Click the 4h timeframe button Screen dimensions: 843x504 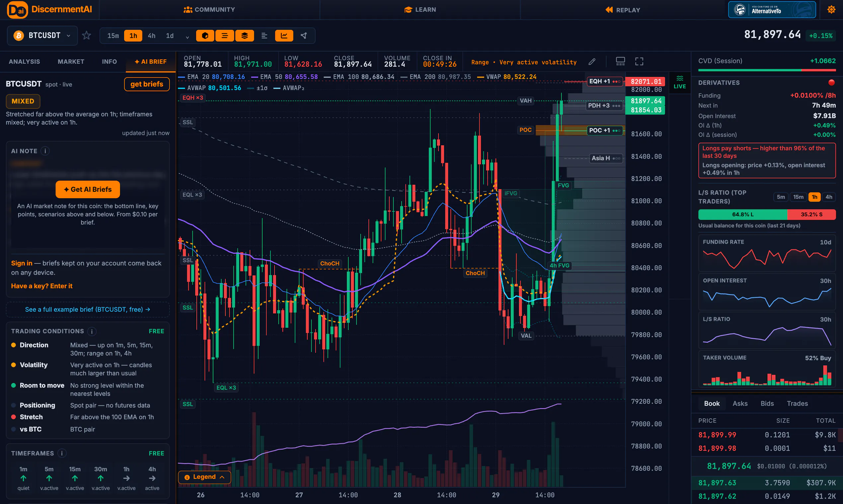pyautogui.click(x=152, y=36)
